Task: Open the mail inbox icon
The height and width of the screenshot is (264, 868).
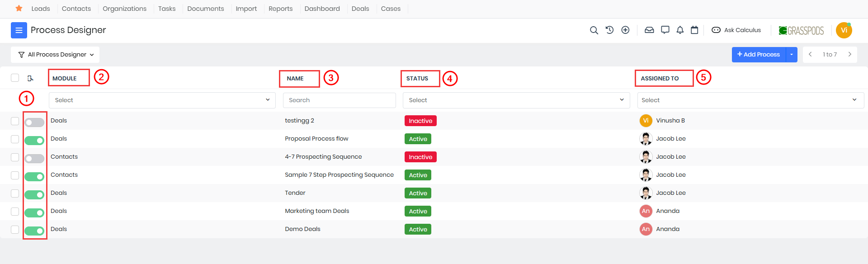Action: (649, 30)
